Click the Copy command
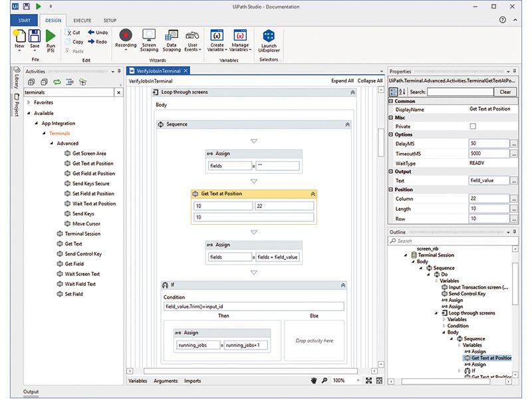The height and width of the screenshot is (399, 532). pos(74,42)
